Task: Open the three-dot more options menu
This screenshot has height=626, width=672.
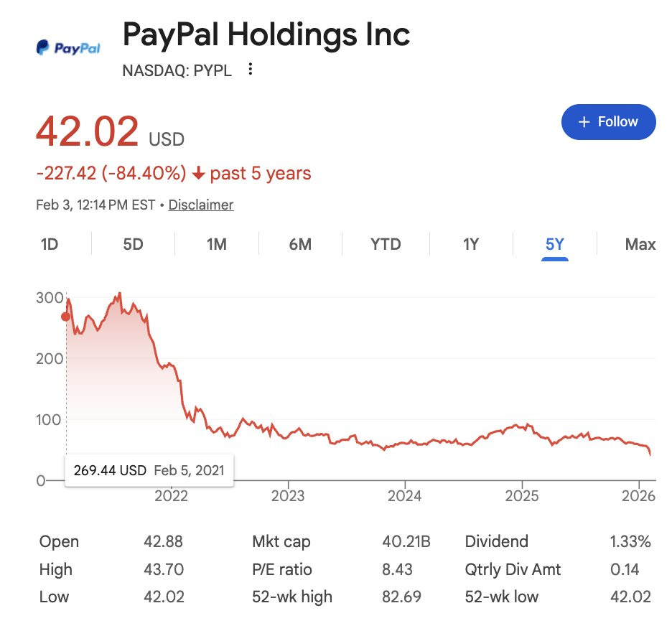Action: point(250,69)
